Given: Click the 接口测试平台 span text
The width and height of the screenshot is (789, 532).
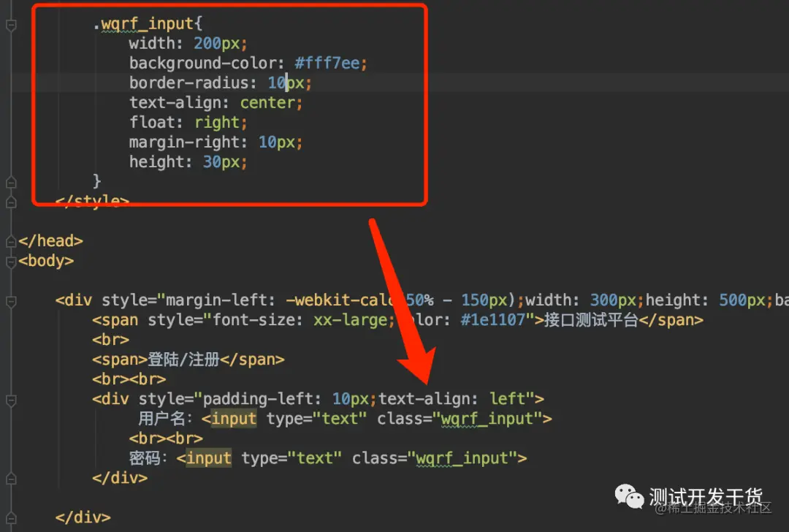Looking at the screenshot, I should [x=591, y=319].
